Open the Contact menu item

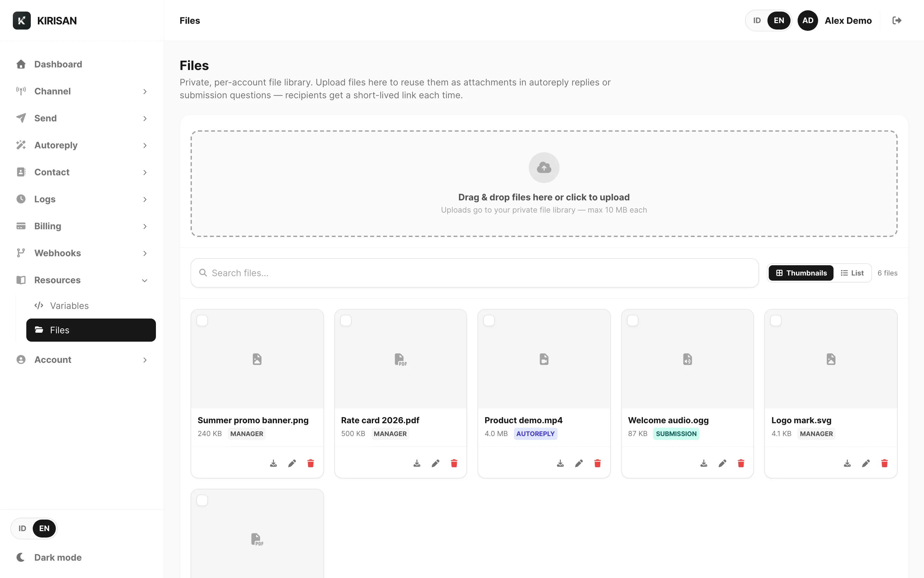(x=82, y=172)
